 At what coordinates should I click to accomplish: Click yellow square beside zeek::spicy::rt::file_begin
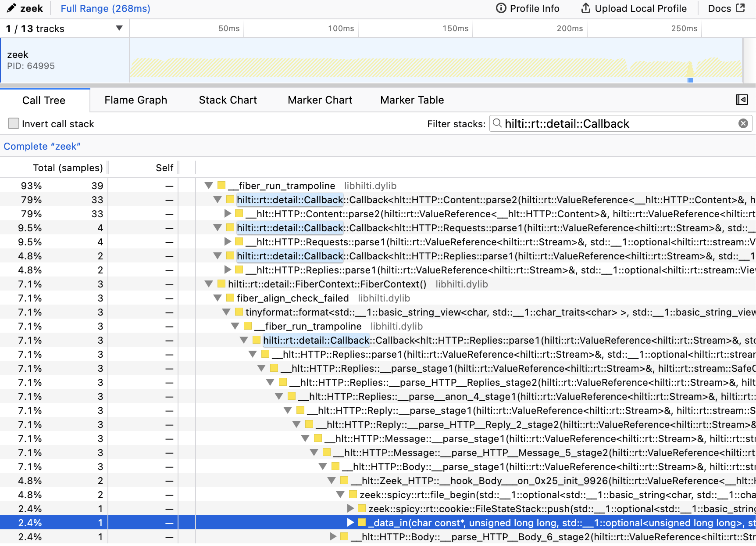353,495
